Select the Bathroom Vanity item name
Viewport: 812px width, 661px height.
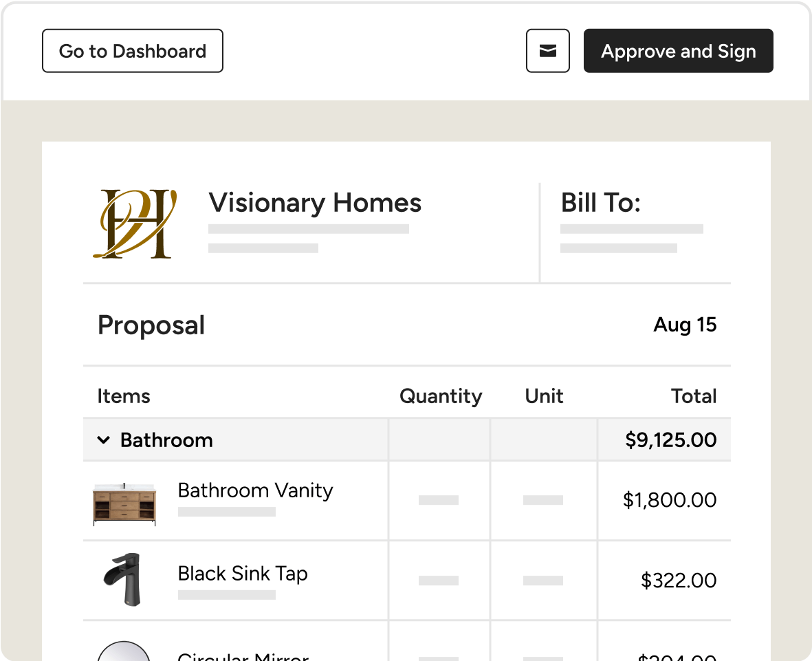pyautogui.click(x=255, y=490)
